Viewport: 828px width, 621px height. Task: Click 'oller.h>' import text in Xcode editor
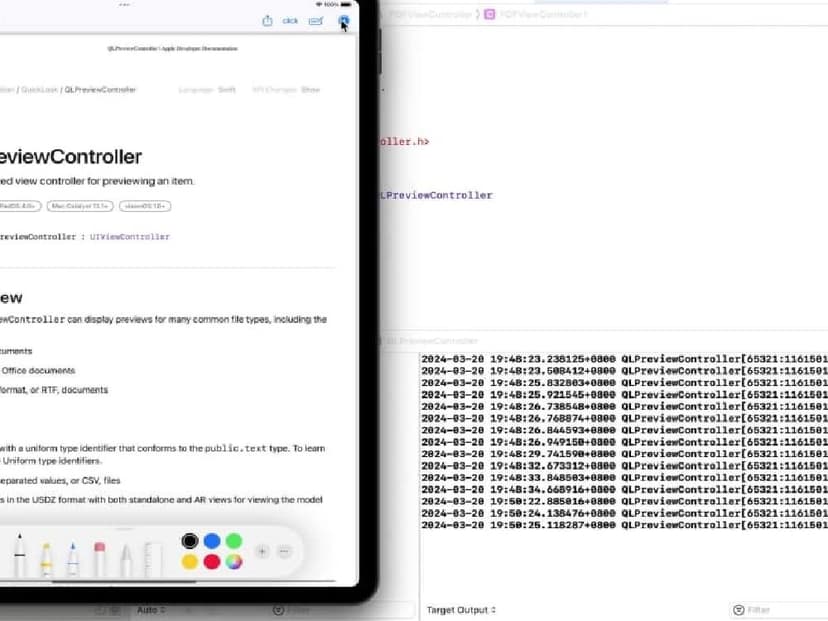click(404, 142)
